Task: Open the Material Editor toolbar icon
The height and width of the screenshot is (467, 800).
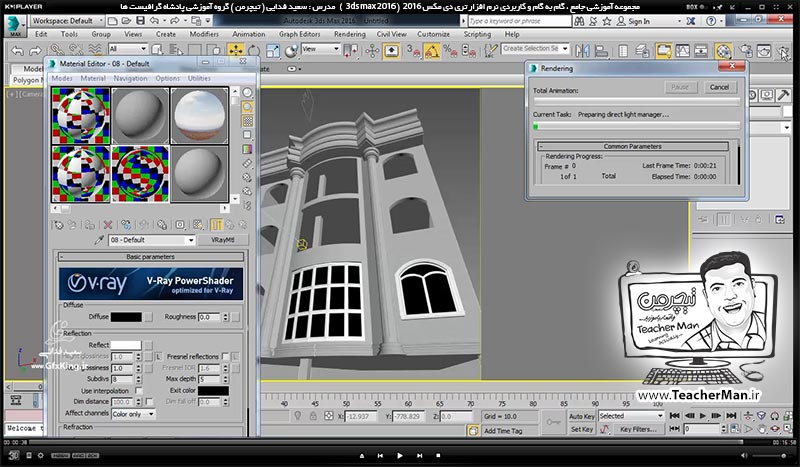Action: pyautogui.click(x=723, y=51)
